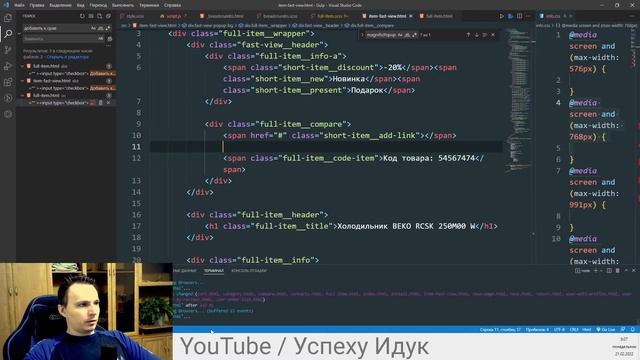
Task: Collapse last full-item.html results group
Action: [x=22, y=96]
